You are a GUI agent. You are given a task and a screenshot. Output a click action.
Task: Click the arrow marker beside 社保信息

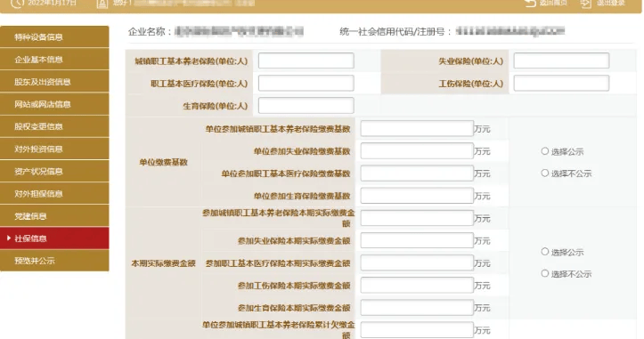9,238
